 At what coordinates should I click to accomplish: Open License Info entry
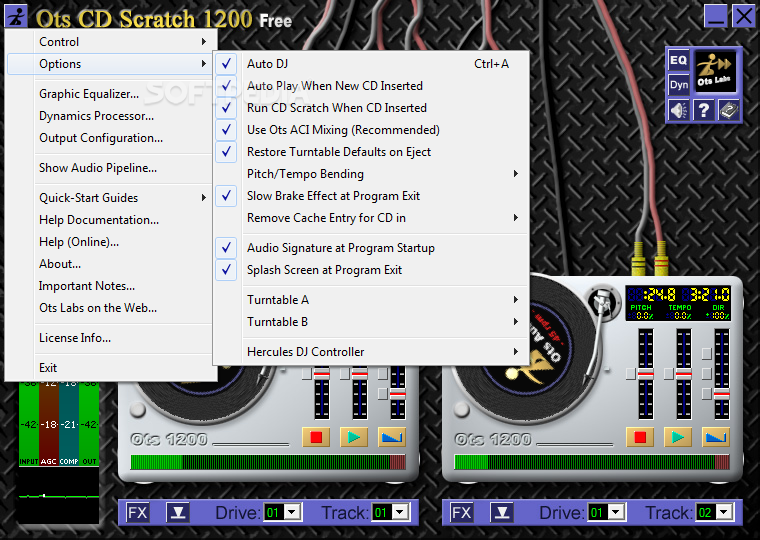coord(110,338)
